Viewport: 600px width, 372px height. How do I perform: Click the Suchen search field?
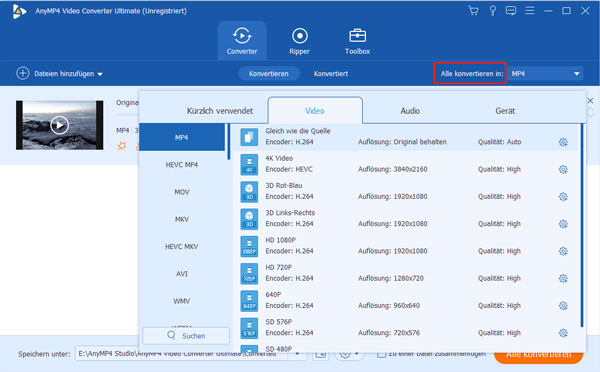(x=186, y=336)
